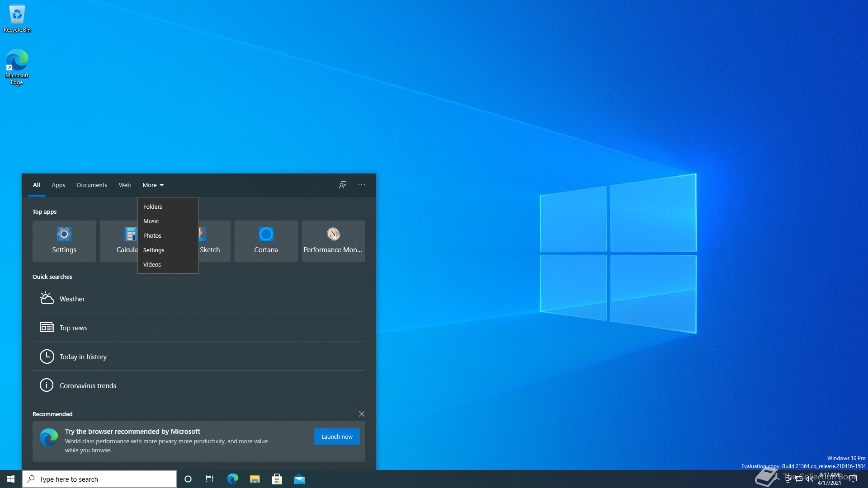Dismiss the Recommended section

coord(362,414)
